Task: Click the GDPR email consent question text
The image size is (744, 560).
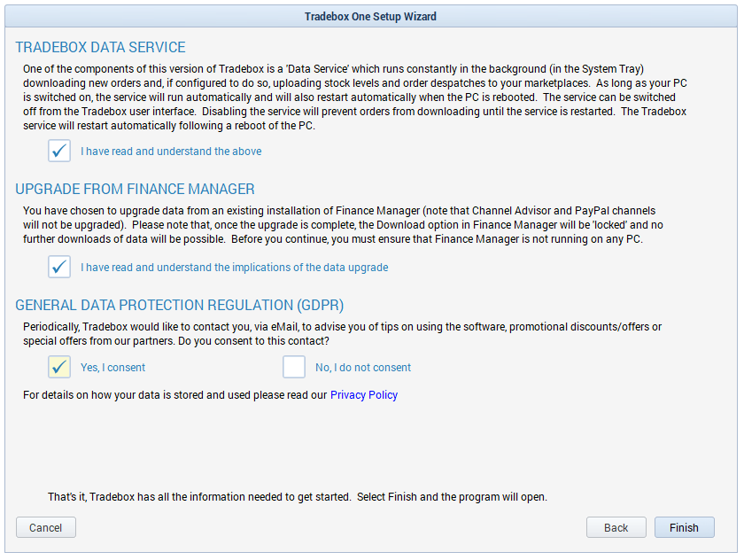Action: tap(341, 334)
